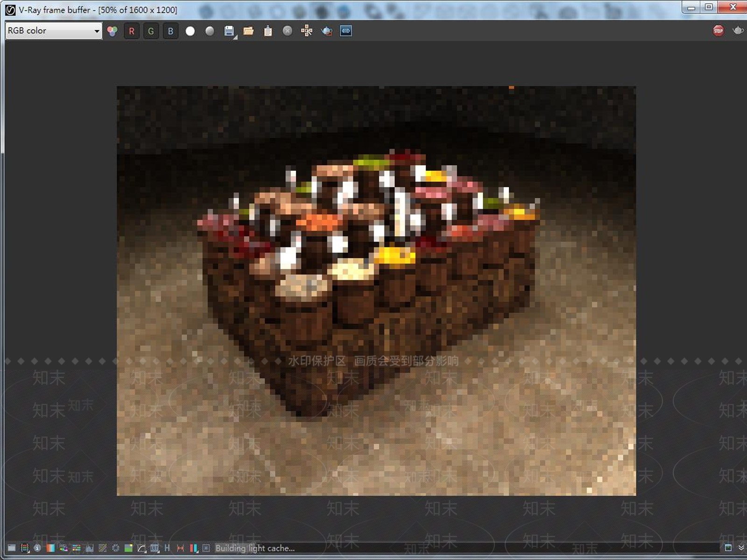The width and height of the screenshot is (747, 560).
Task: Open the HSL color correction tool
Action: (x=63, y=548)
